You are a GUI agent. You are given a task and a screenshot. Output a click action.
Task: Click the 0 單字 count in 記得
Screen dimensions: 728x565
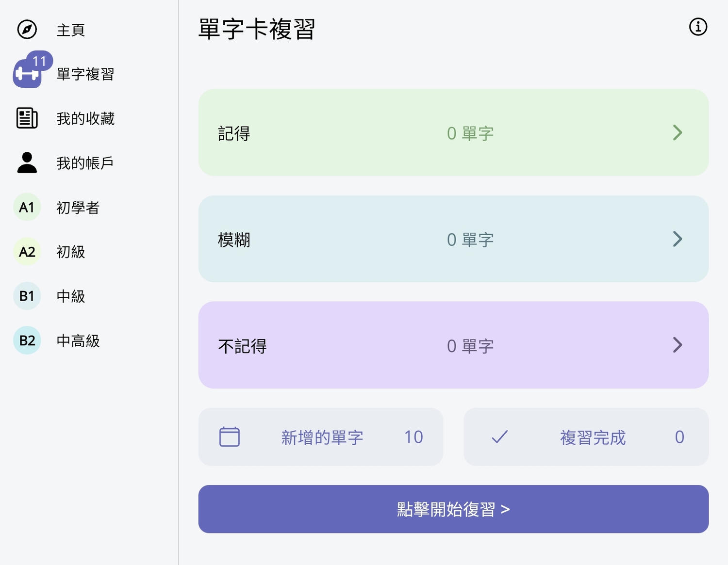click(x=470, y=133)
